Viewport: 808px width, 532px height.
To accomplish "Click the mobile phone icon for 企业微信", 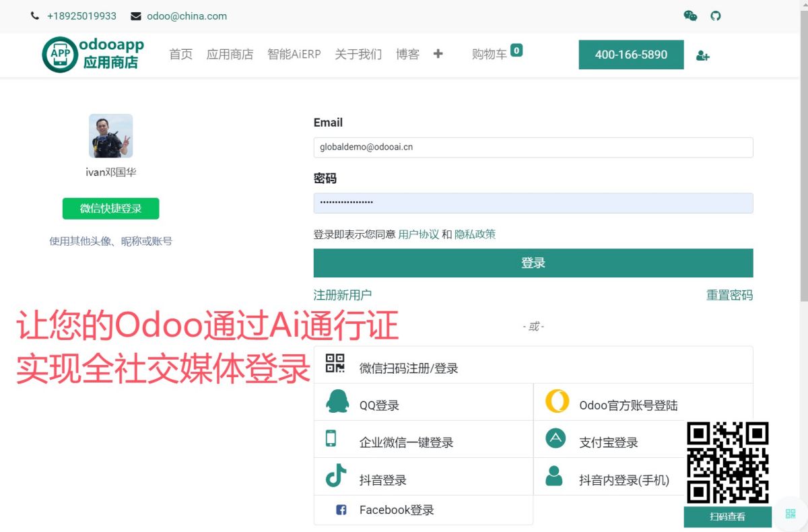I will (331, 439).
